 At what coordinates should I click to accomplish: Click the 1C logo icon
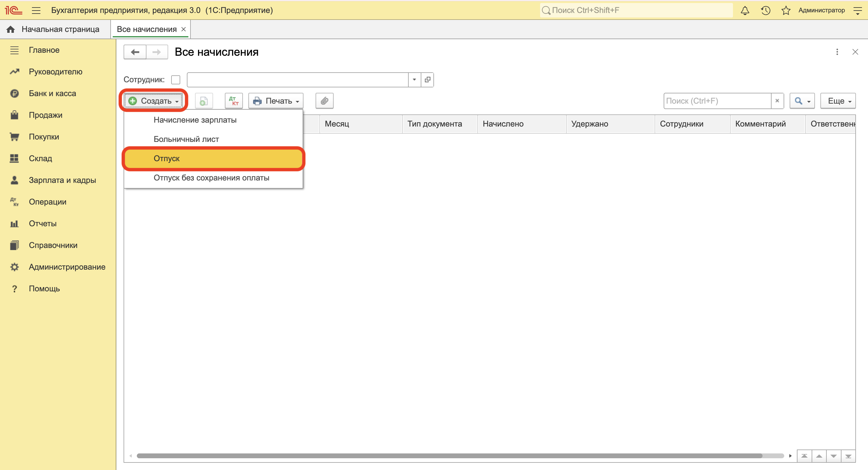[14, 10]
